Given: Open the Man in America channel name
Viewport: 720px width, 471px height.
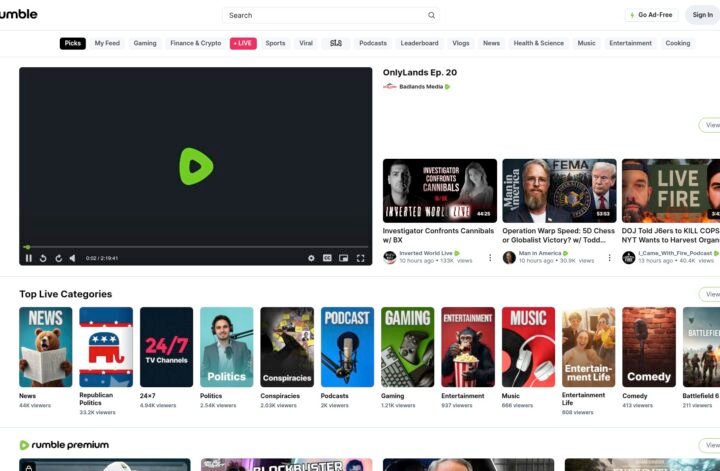Looking at the screenshot, I should 540,253.
